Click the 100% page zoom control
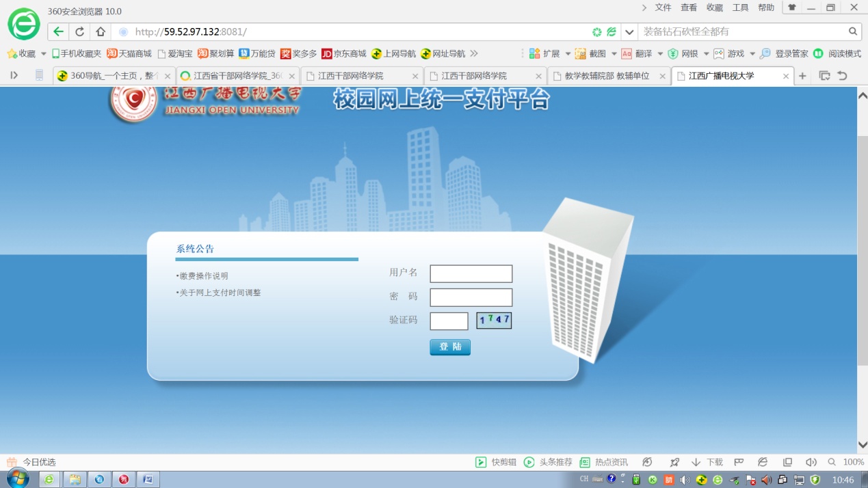 847,462
